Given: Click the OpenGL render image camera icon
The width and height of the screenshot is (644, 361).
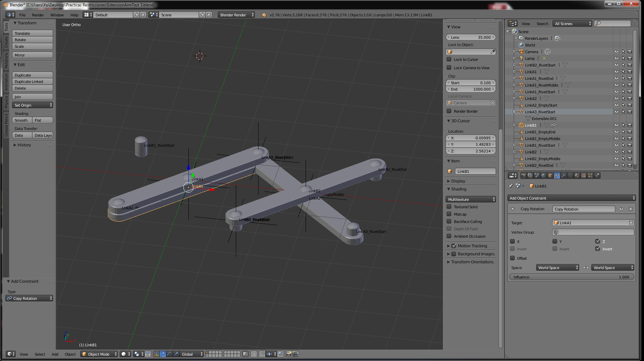Looking at the screenshot, I should pyautogui.click(x=289, y=354).
